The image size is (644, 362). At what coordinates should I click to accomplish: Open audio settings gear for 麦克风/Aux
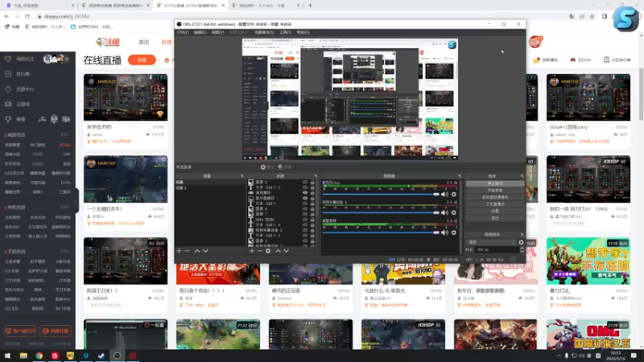(x=454, y=194)
